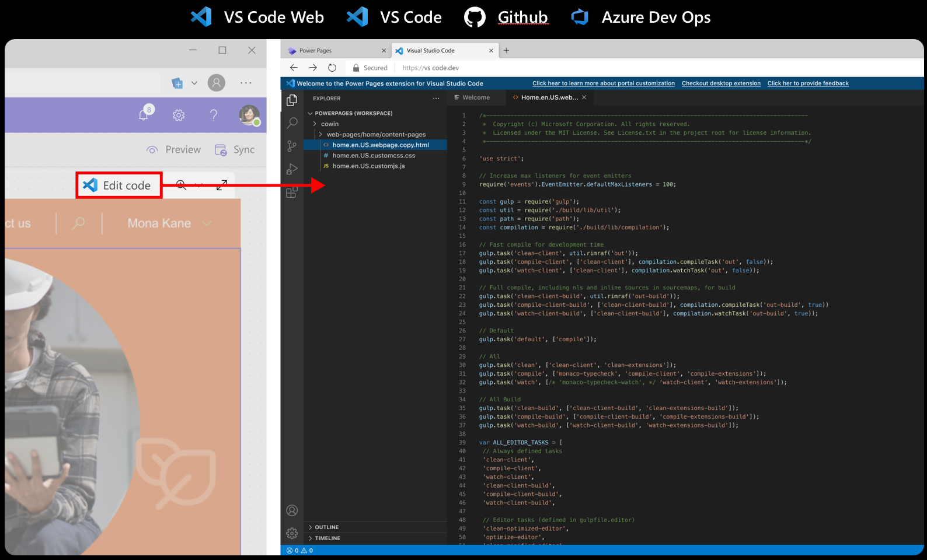Reload the vscode.dev page
Image resolution: width=927 pixels, height=560 pixels.
[332, 68]
